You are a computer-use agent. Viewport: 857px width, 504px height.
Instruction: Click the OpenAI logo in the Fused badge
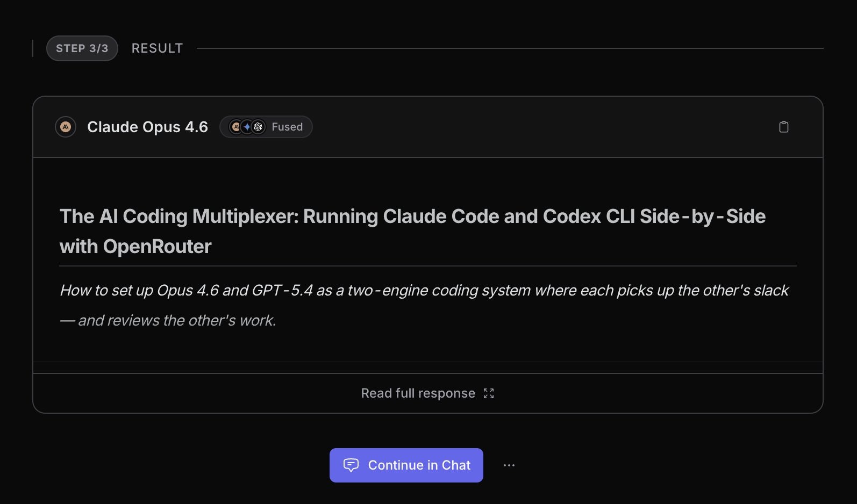point(259,127)
